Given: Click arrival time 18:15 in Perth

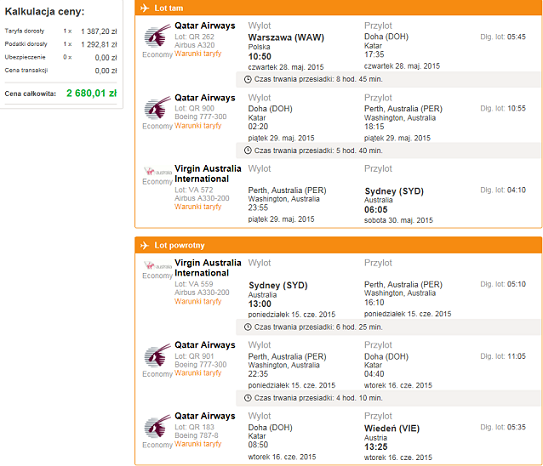Looking at the screenshot, I should point(374,126).
